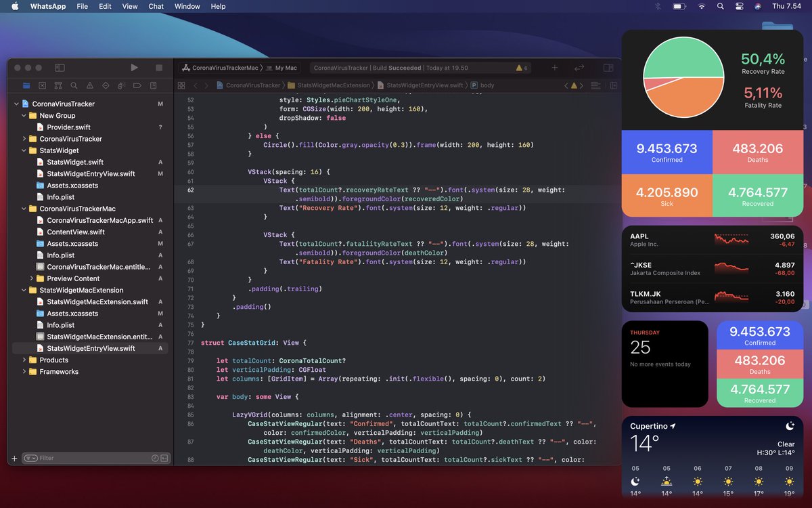
Task: Open the Find navigator (magnifying glass)
Action: tap(74, 85)
